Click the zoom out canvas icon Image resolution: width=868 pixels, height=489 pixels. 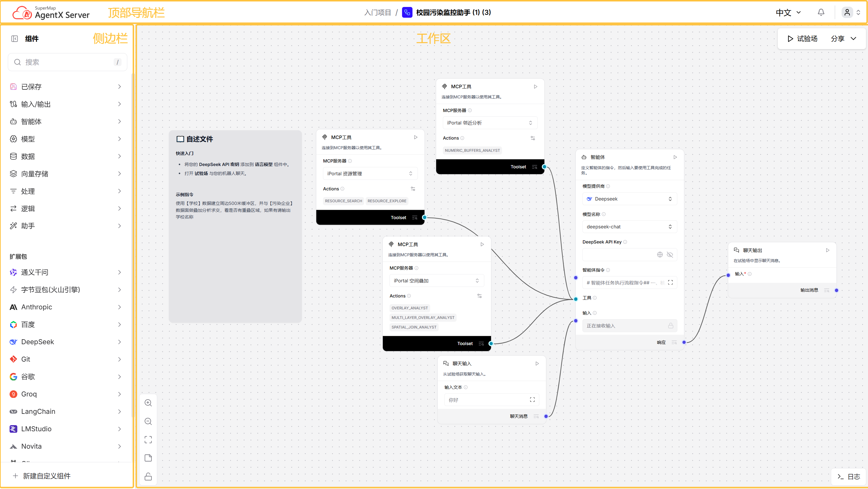pyautogui.click(x=148, y=422)
